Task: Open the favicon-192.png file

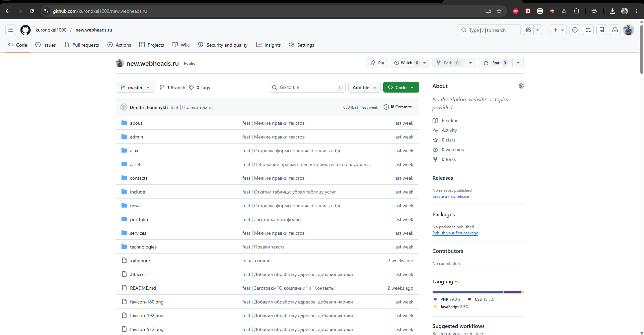Action: coord(147,316)
